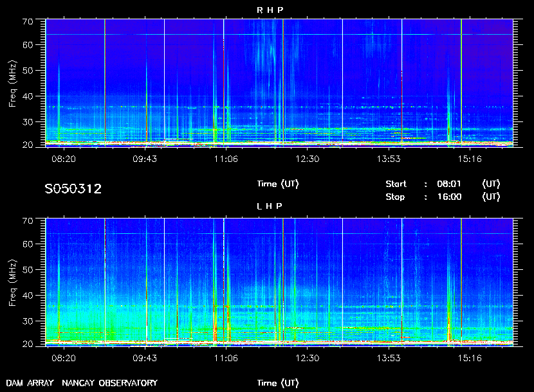Select the "S050312" observation identifier
This screenshot has height=392, width=534.
[x=73, y=189]
